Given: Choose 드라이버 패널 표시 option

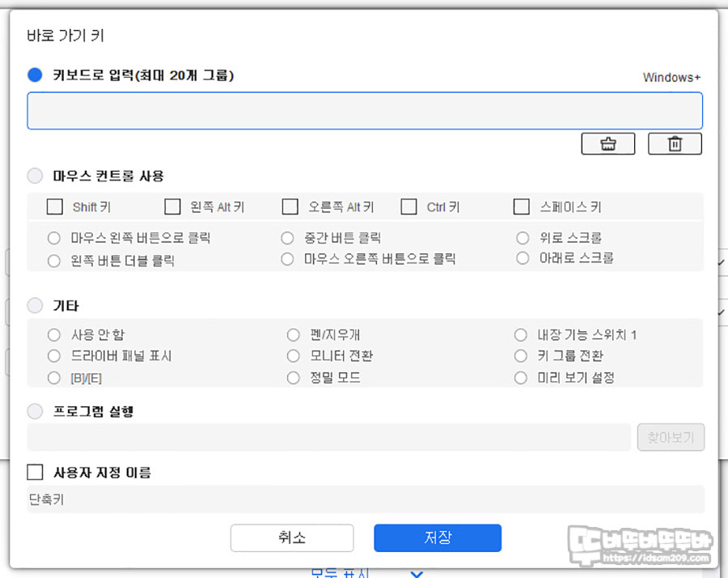Looking at the screenshot, I should (54, 356).
